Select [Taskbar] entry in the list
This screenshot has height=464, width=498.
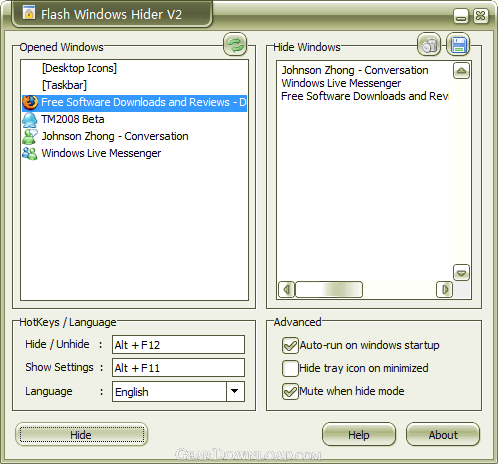(64, 85)
